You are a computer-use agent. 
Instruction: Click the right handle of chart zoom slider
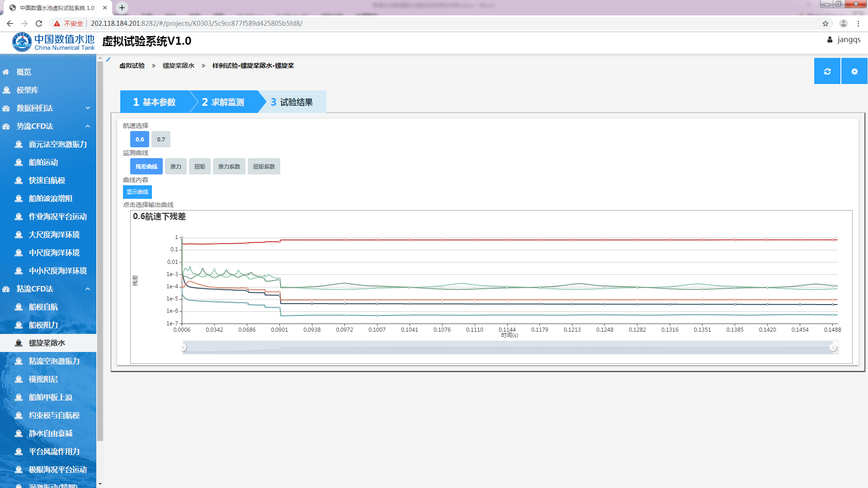[833, 348]
